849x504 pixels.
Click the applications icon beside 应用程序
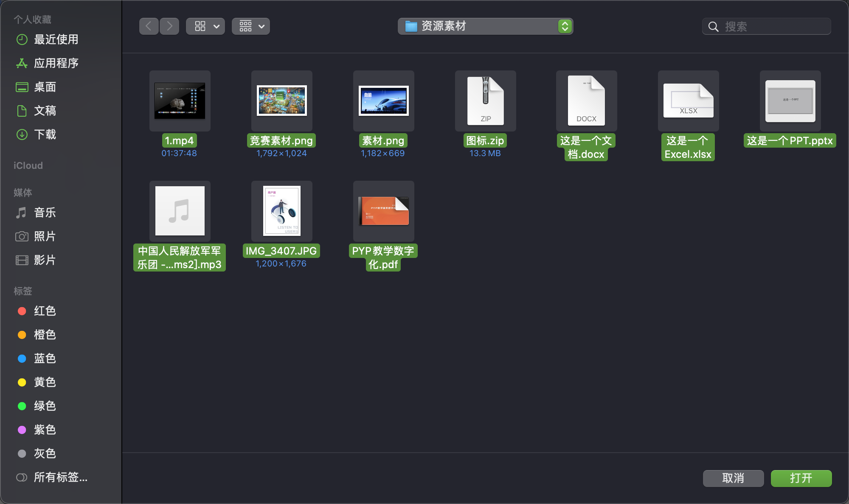[22, 63]
